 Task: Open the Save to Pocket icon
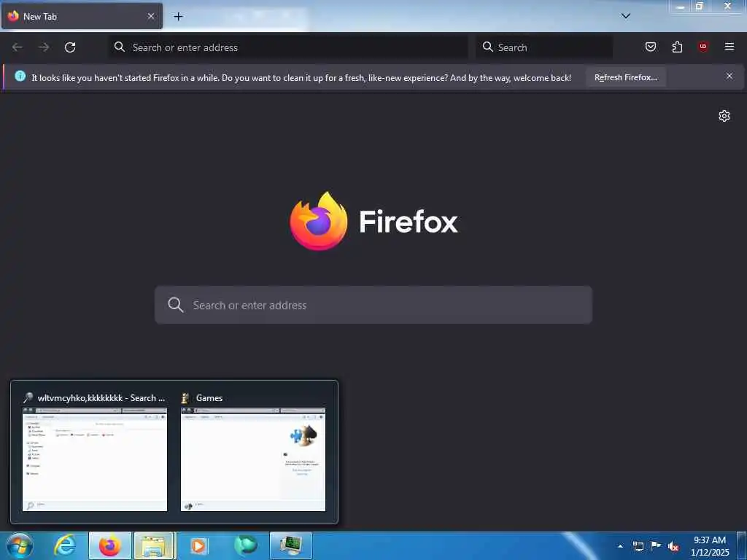pyautogui.click(x=650, y=47)
